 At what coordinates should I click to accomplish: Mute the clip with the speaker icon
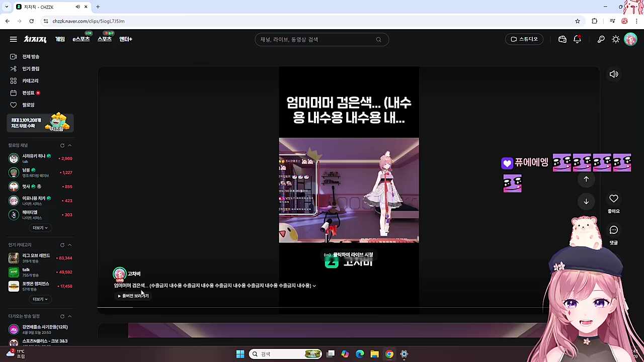point(614,74)
